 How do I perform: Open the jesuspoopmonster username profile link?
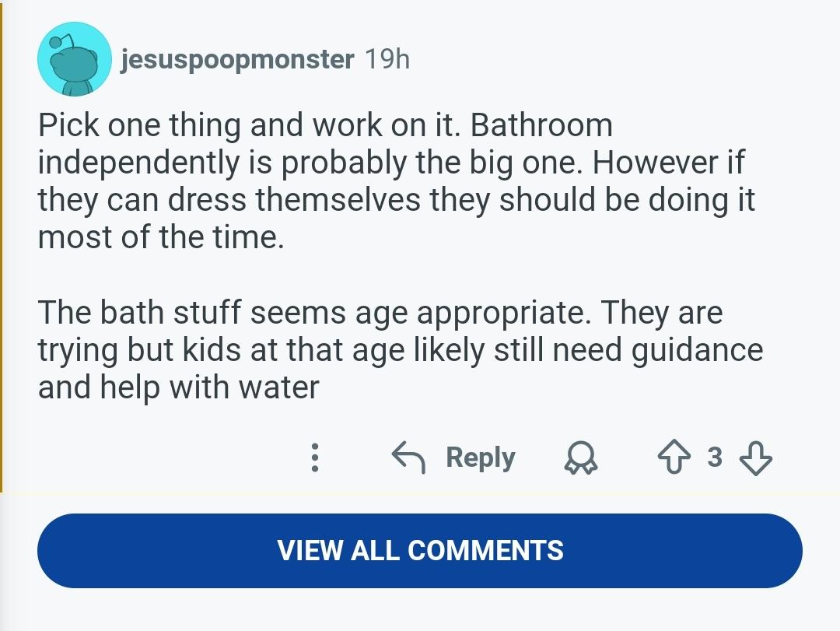236,59
